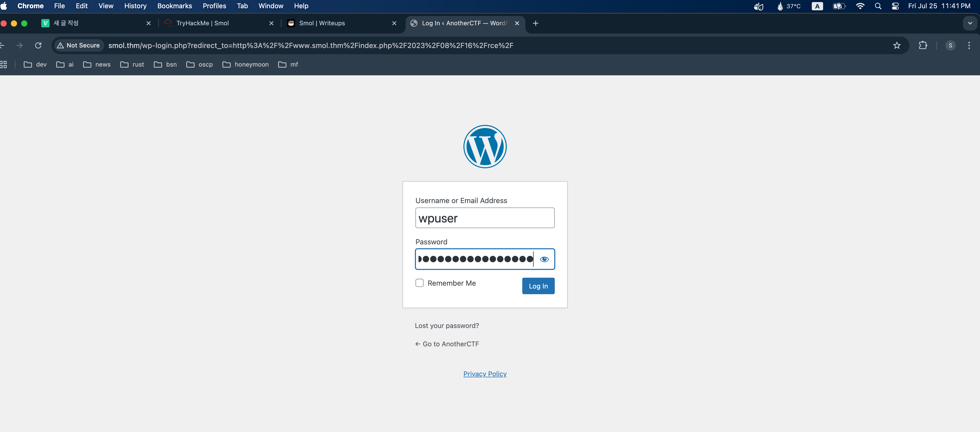This screenshot has width=980, height=432.
Task: Check the Remember Me checkbox
Action: tap(419, 283)
